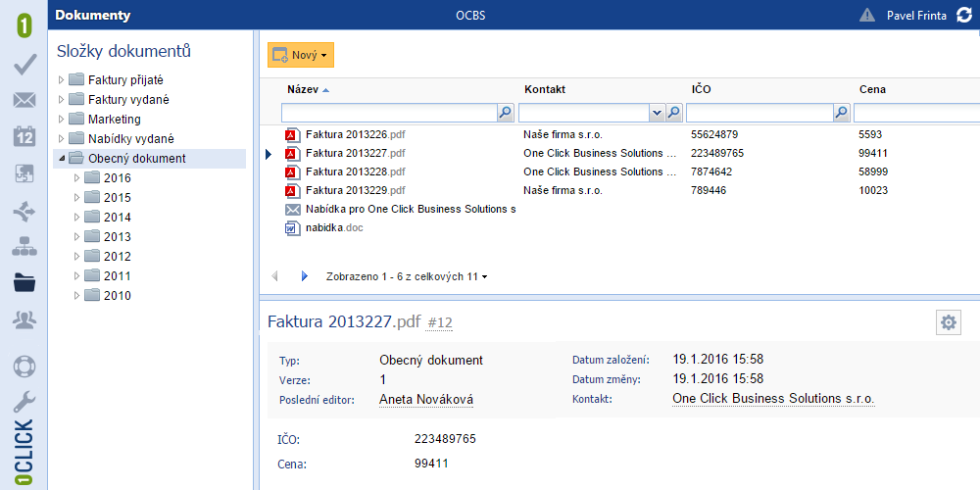Screen dimensions: 980x490
Task: Click the PDF icon of Faktura 2013226
Action: coord(292,134)
